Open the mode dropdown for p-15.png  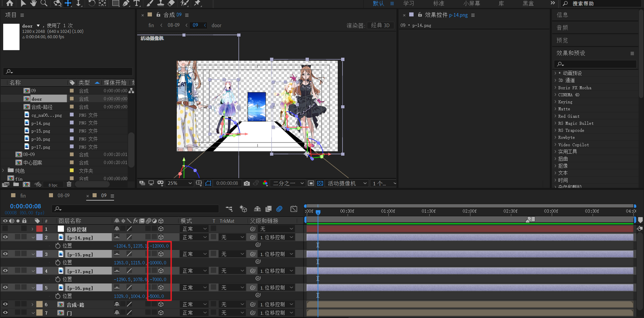pyautogui.click(x=195, y=254)
